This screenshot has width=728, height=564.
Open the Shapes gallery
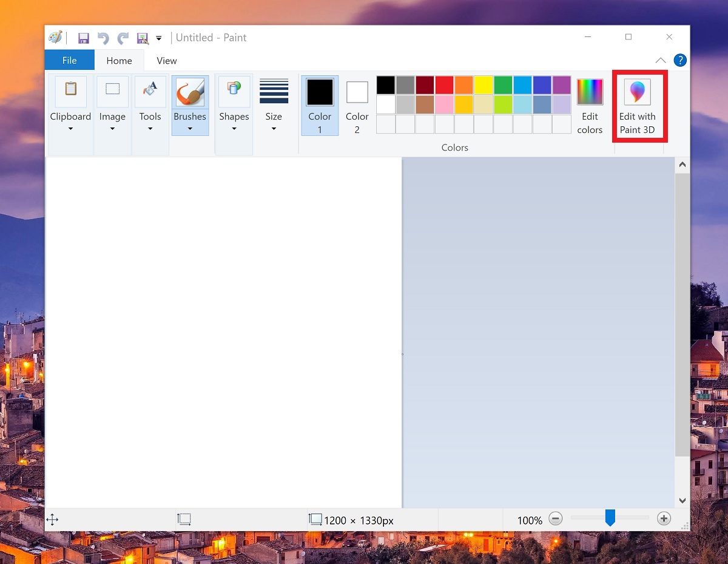click(x=234, y=92)
